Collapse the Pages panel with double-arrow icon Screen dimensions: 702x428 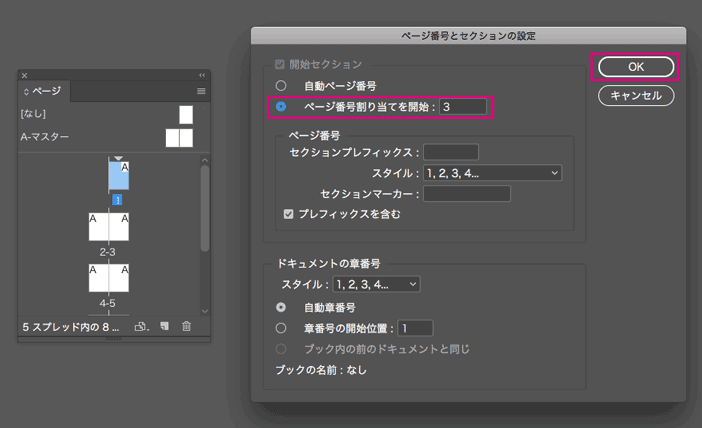pos(201,75)
